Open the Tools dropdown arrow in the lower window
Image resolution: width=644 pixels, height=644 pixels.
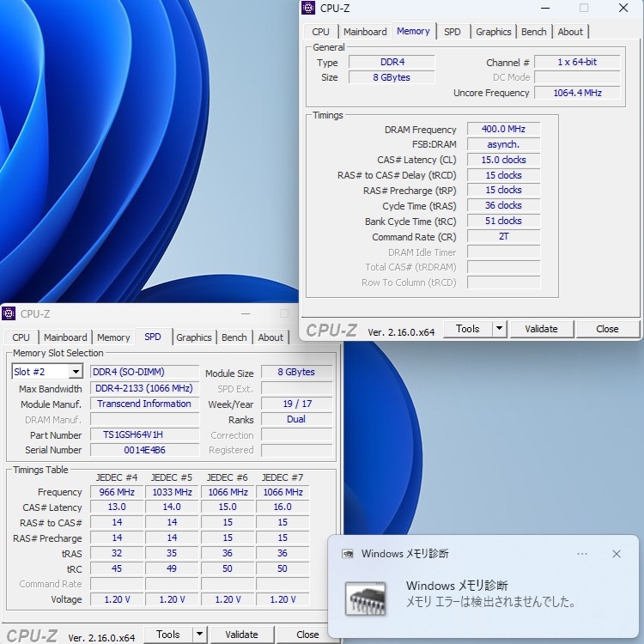click(x=199, y=635)
